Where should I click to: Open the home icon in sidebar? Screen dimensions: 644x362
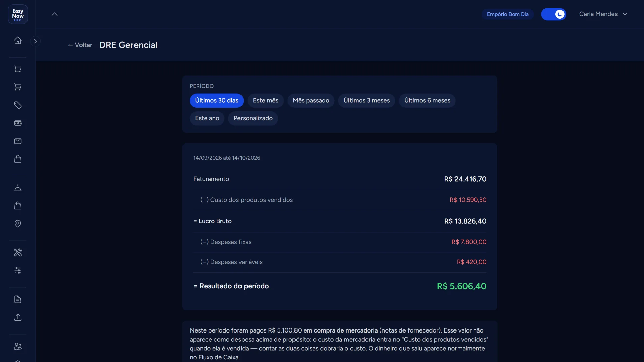pyautogui.click(x=18, y=41)
